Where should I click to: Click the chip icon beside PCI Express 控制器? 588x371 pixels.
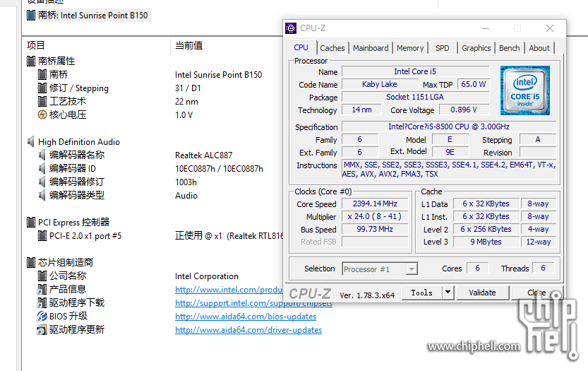pyautogui.click(x=31, y=223)
